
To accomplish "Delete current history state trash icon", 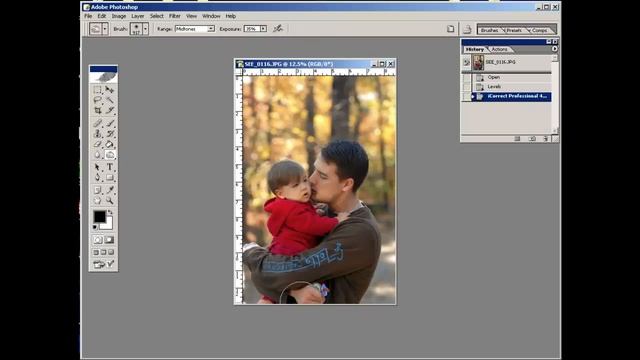I will (x=546, y=139).
